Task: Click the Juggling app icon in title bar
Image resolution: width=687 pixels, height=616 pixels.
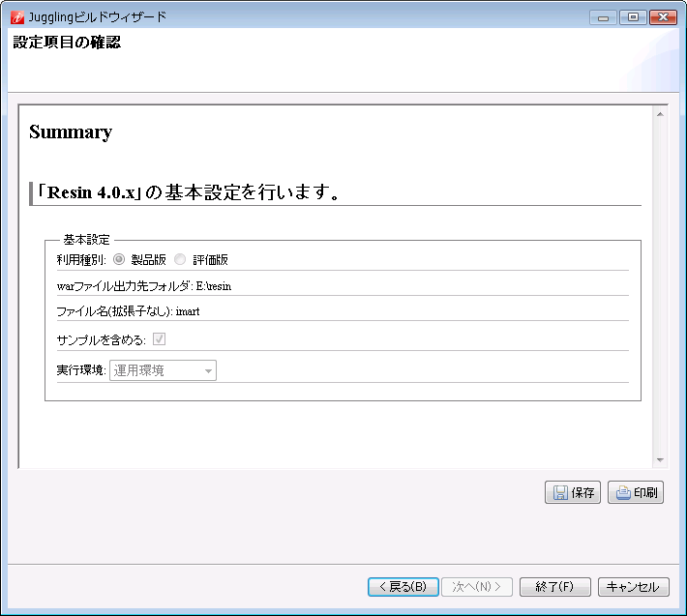Action: 17,17
